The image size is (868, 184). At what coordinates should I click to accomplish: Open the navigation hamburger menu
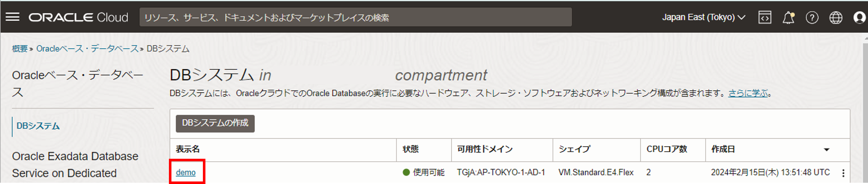pos(13,17)
